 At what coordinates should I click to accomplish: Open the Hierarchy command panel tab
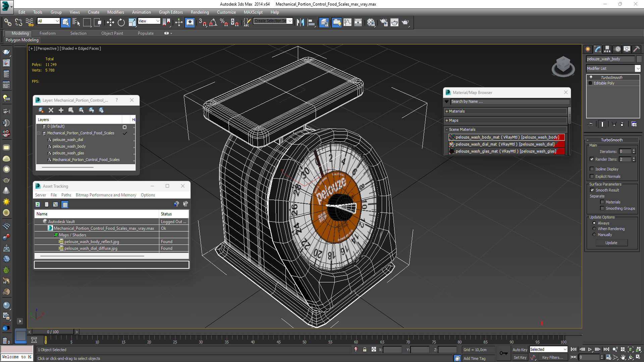pyautogui.click(x=607, y=49)
